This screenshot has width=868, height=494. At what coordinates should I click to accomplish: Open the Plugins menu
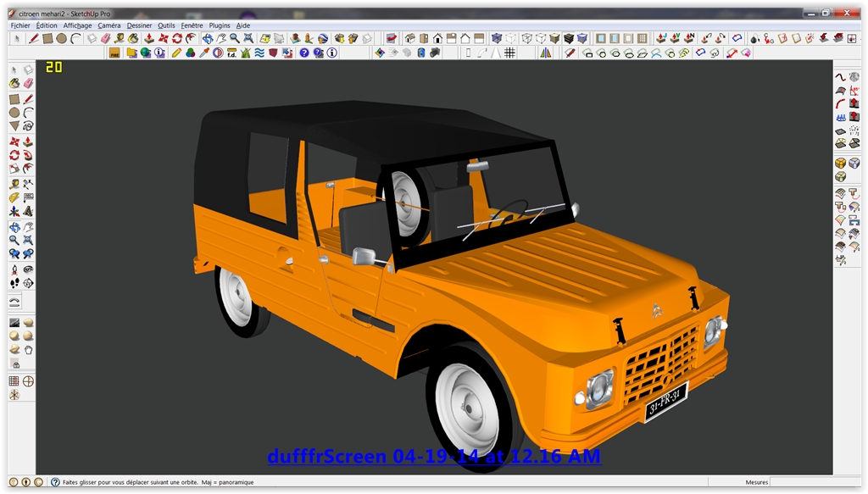coord(220,25)
